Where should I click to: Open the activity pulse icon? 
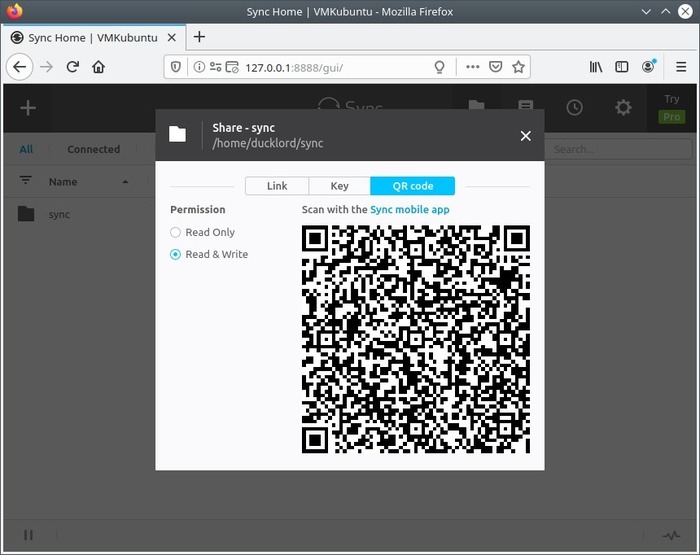pos(671,535)
